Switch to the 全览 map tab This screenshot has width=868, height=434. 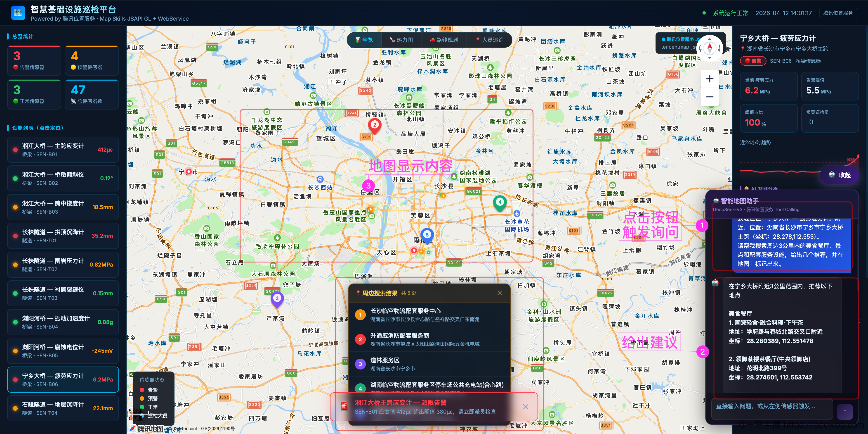(x=364, y=40)
